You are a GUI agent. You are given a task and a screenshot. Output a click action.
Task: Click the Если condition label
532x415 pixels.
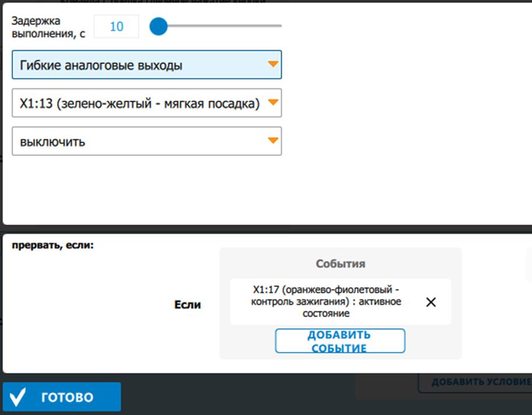tap(187, 304)
